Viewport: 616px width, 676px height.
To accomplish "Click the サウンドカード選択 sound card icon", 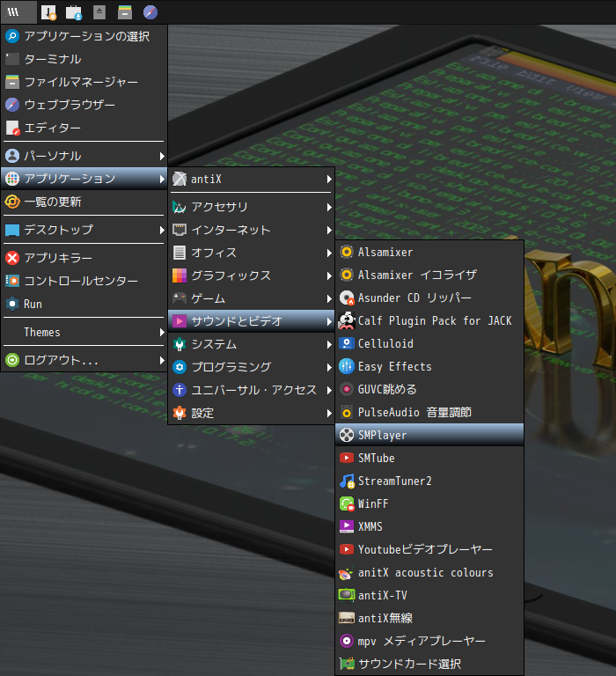I will (347, 664).
